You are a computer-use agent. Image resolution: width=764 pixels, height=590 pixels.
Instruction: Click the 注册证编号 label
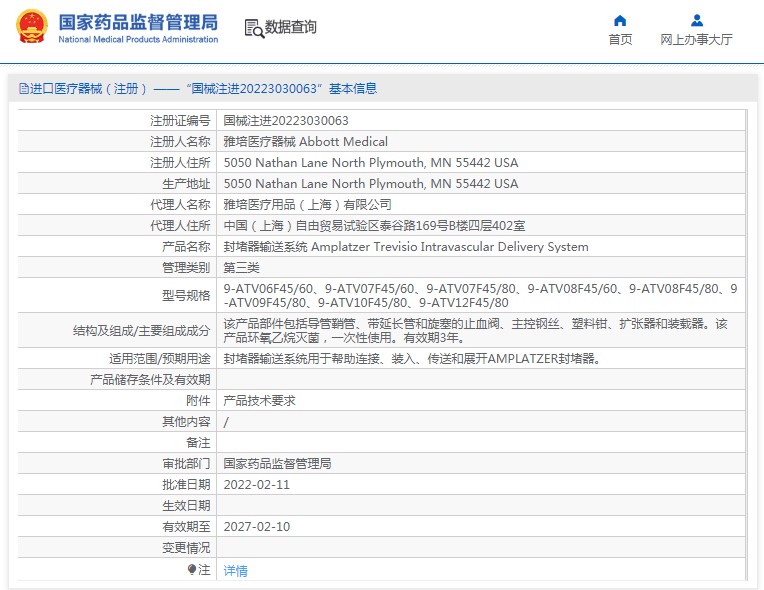pos(180,120)
